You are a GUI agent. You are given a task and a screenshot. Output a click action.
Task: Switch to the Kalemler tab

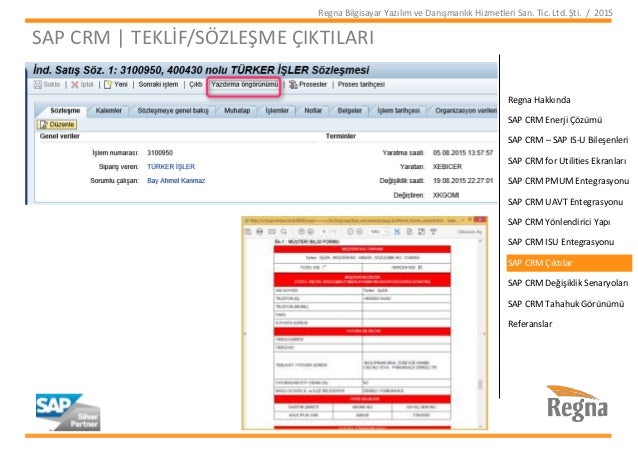point(109,110)
